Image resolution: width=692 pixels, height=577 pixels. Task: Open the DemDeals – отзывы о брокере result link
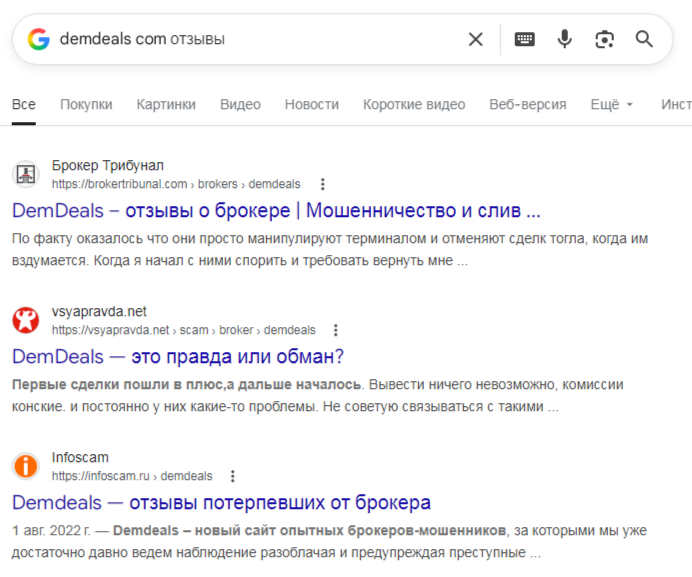click(276, 211)
